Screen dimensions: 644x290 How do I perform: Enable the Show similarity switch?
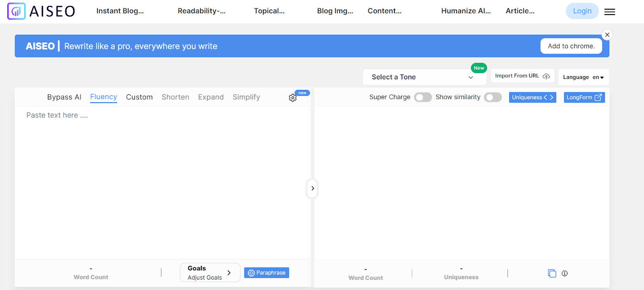pos(493,97)
